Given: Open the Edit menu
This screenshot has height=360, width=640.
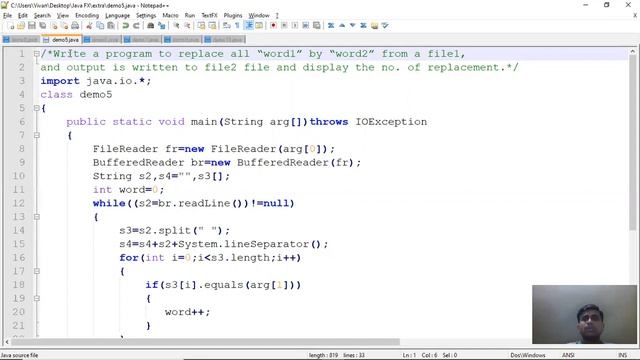Looking at the screenshot, I should click(23, 16).
